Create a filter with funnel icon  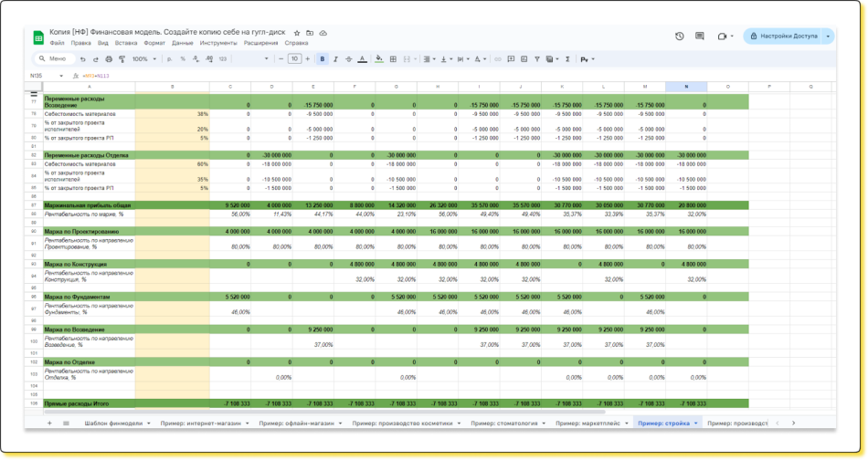coord(537,59)
